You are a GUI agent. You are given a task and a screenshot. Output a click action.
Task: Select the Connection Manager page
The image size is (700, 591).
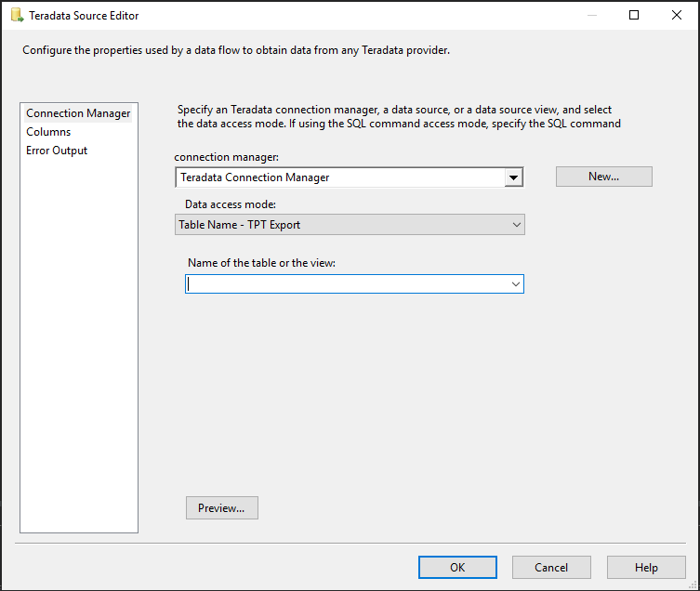[x=78, y=113]
